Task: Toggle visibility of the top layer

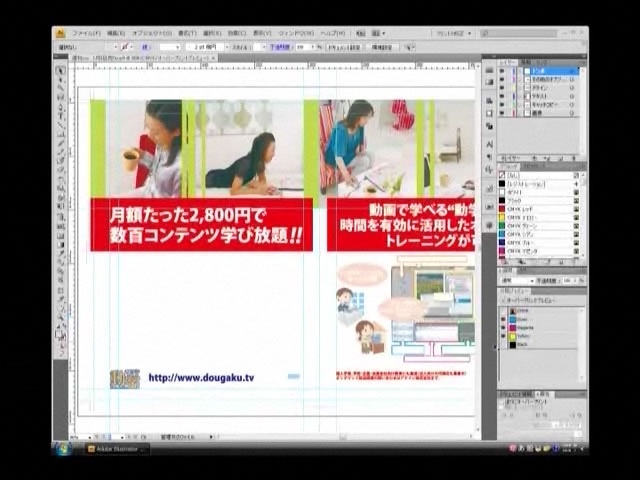Action: click(x=502, y=71)
